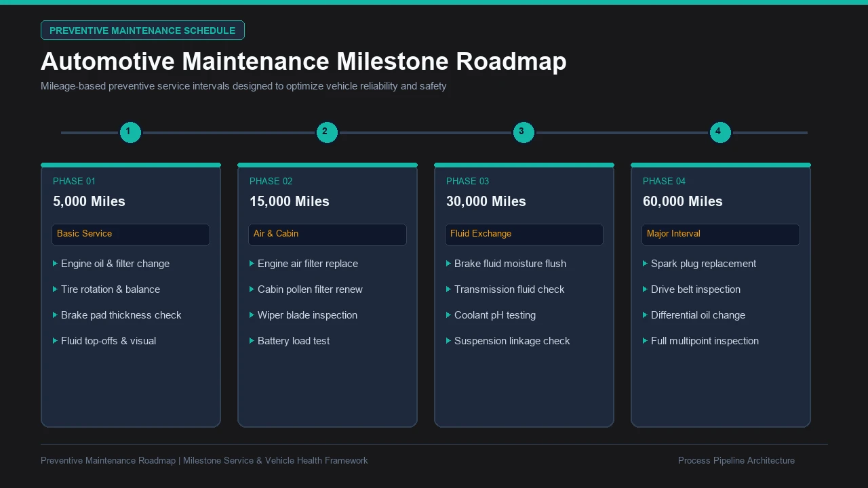Select the Major Interval tag
This screenshot has height=488, width=868.
pos(721,235)
